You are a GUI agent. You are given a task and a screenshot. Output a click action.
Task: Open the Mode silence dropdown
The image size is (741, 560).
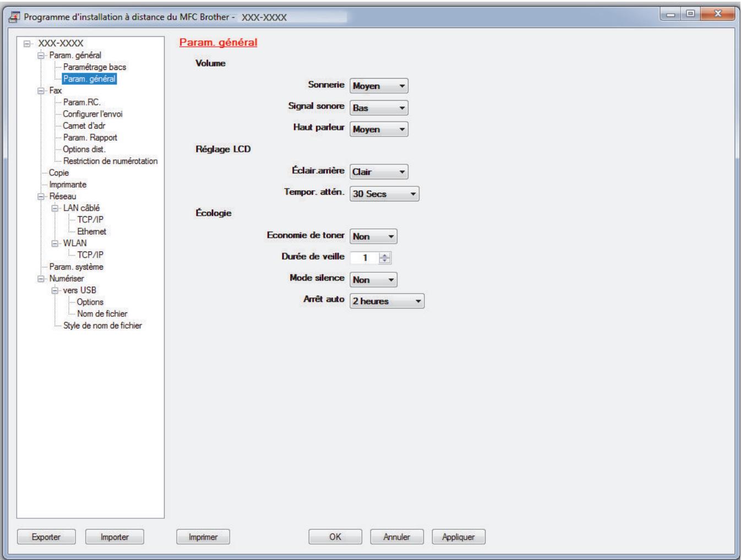(x=373, y=279)
